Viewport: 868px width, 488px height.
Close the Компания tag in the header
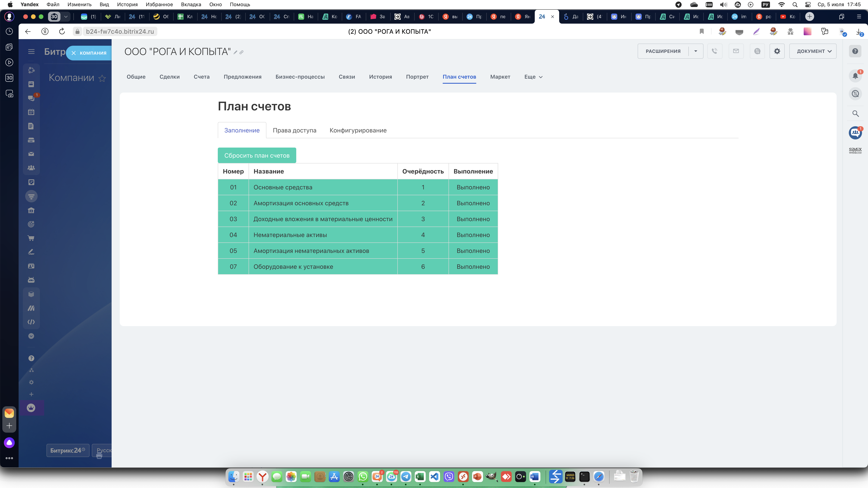coord(73,53)
